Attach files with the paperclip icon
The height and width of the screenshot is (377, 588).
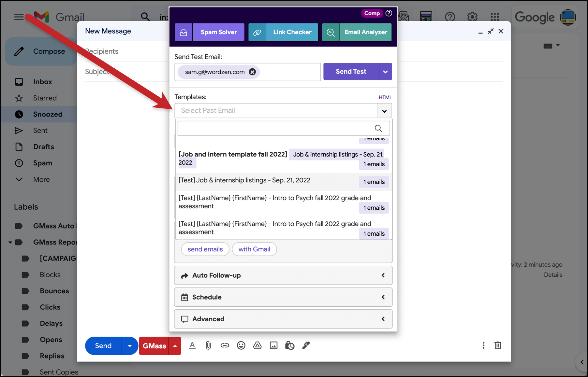coord(208,345)
